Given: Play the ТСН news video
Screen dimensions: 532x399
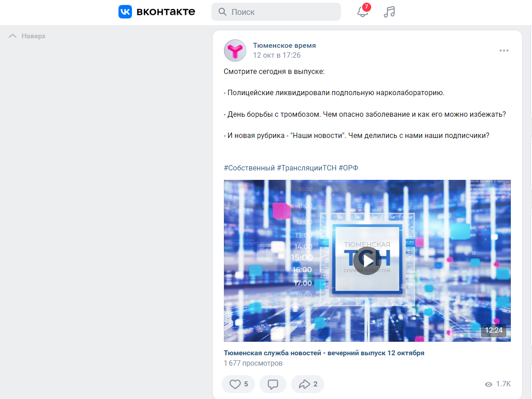Looking at the screenshot, I should pos(367,261).
